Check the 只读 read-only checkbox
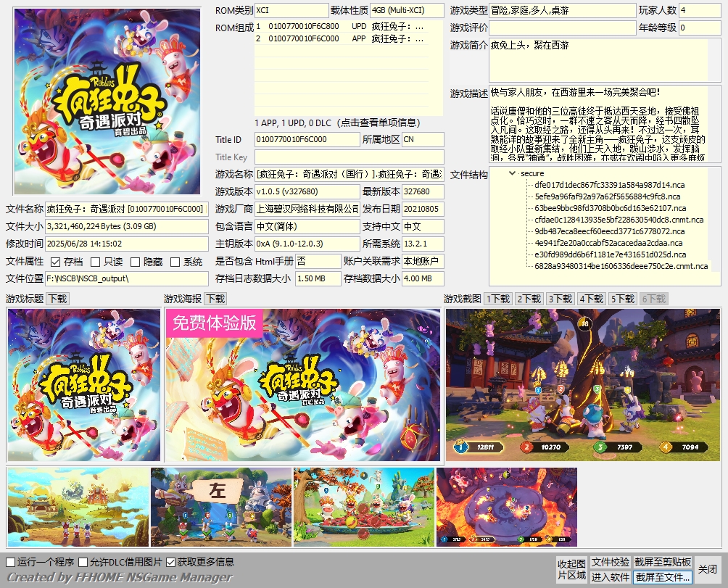Screen dimensions: 728x588 (96, 262)
